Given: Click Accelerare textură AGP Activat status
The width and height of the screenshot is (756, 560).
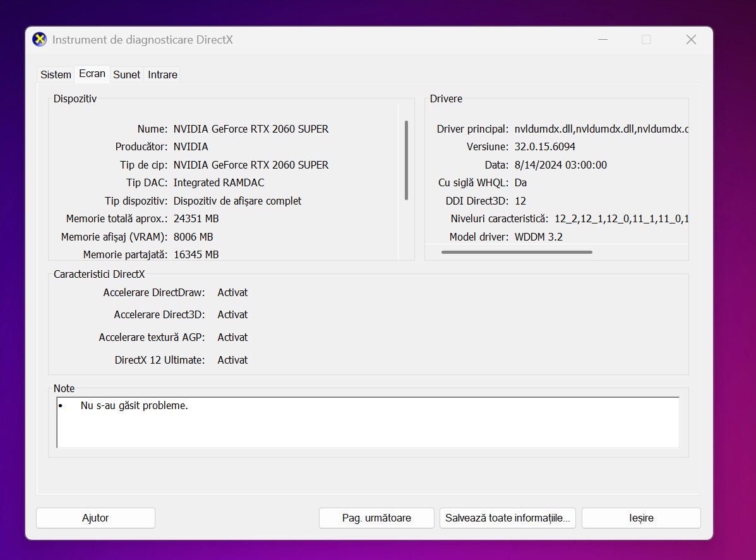Looking at the screenshot, I should point(232,337).
